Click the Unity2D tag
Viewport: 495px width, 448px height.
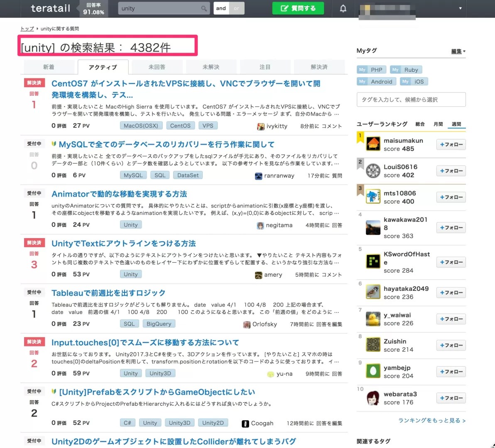coord(213,423)
